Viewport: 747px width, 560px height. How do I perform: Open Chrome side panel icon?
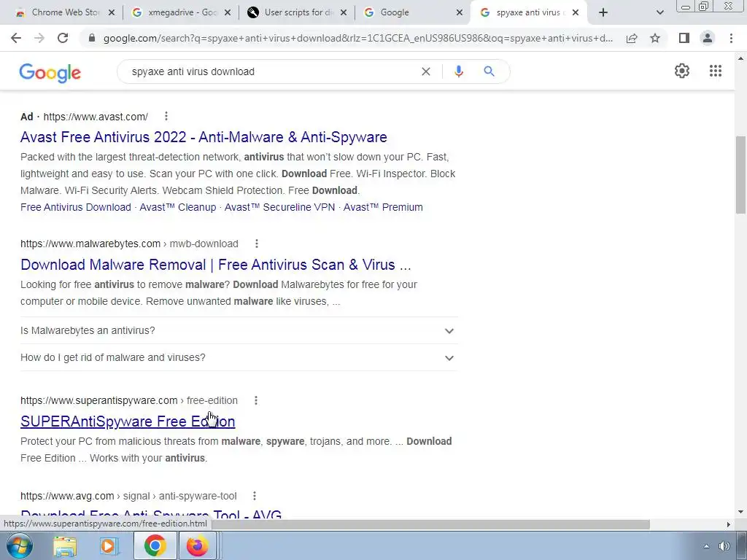click(684, 38)
